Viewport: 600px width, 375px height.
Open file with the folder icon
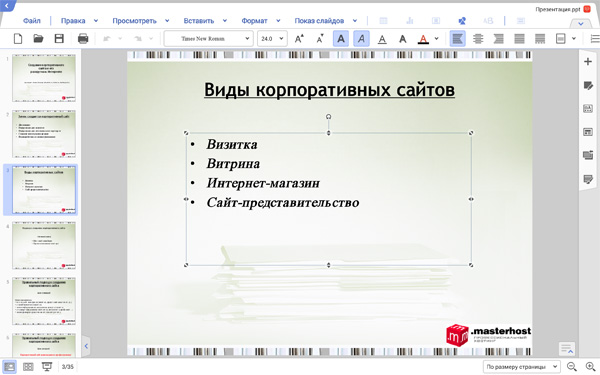tap(38, 39)
